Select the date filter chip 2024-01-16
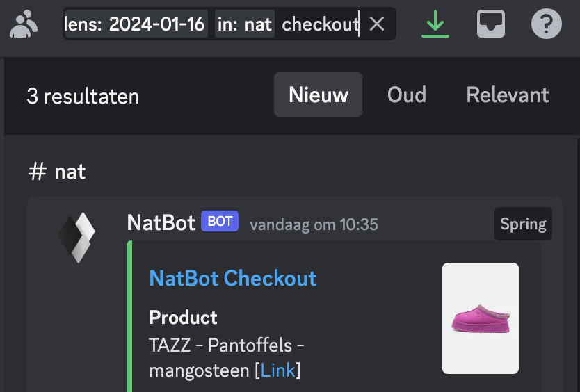The height and width of the screenshot is (392, 580). (136, 24)
